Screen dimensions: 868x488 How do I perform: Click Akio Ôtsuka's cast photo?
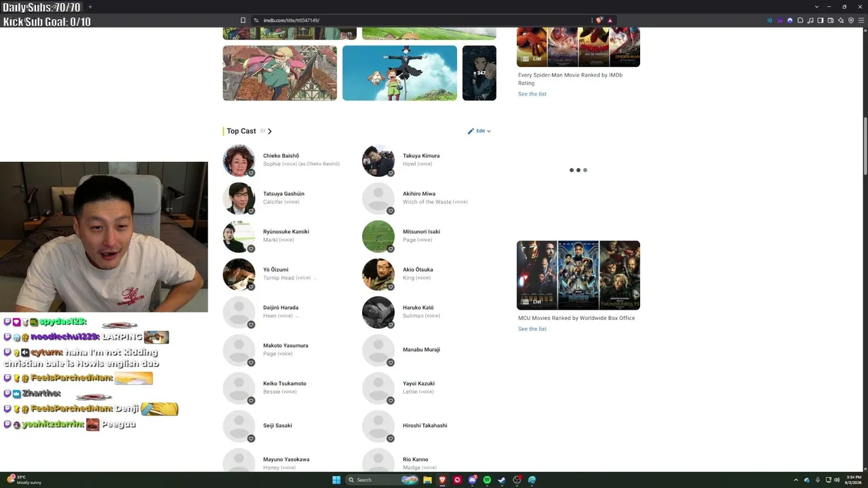tap(378, 274)
